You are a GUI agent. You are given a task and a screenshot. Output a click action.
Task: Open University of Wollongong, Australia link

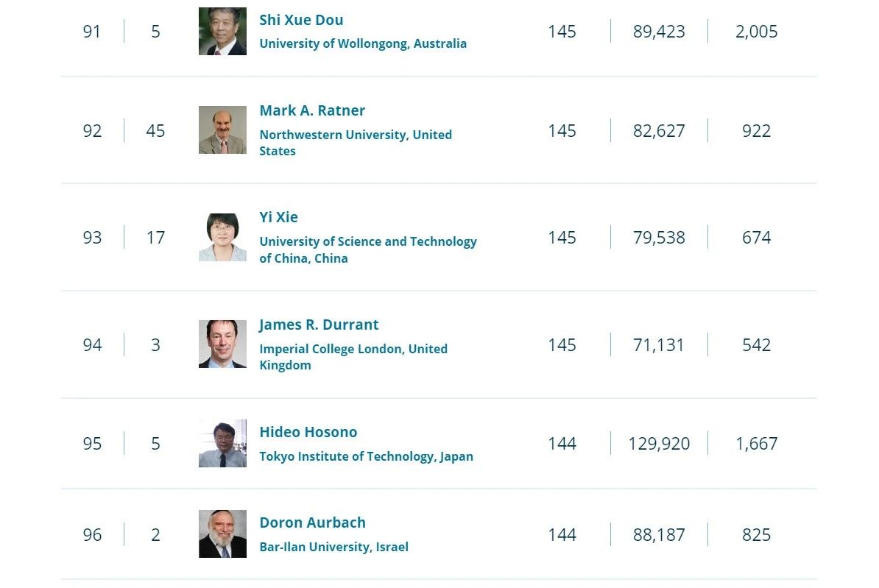coord(363,43)
